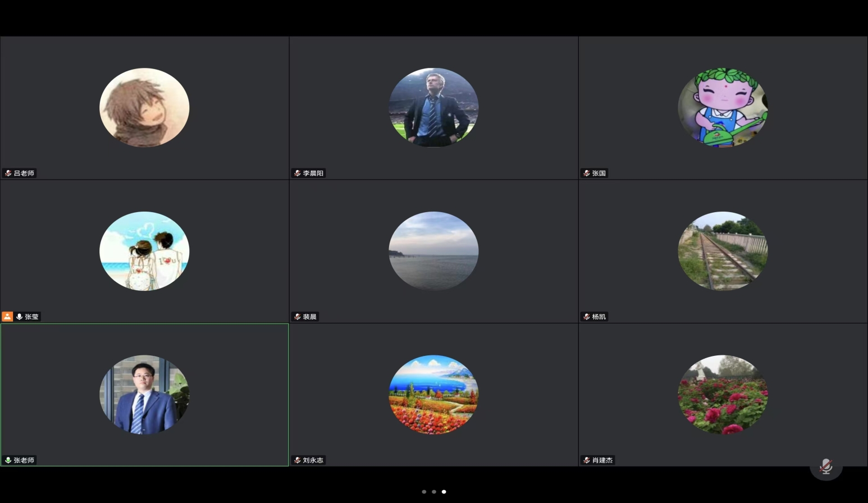Switch to the second page dot indicator
The image size is (868, 503).
pos(434,492)
